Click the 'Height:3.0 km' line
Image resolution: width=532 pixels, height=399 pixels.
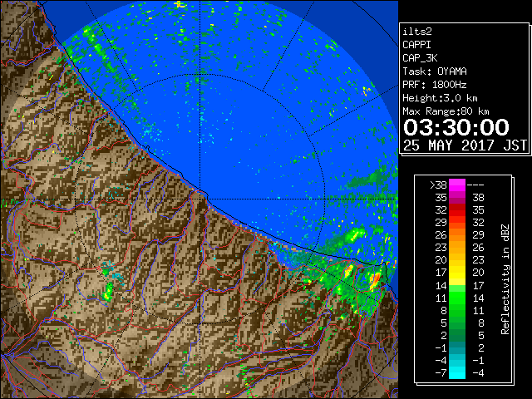coord(440,98)
